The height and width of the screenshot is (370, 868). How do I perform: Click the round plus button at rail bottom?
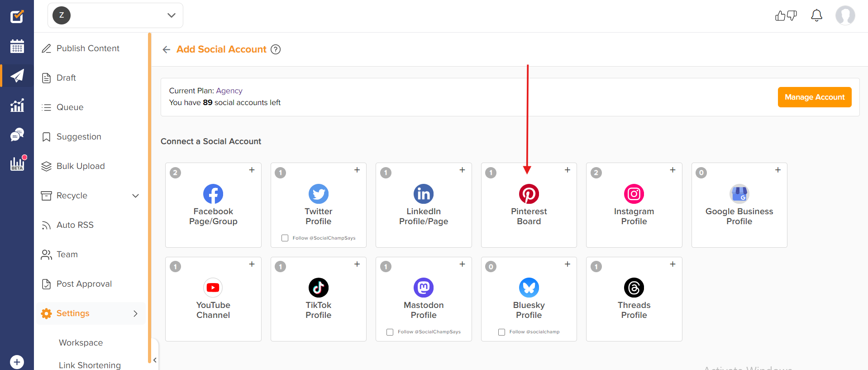click(17, 362)
